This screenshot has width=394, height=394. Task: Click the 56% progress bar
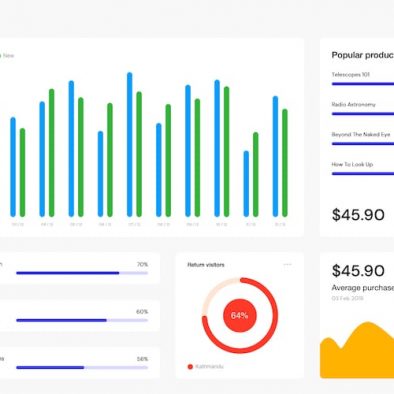[x=82, y=368]
